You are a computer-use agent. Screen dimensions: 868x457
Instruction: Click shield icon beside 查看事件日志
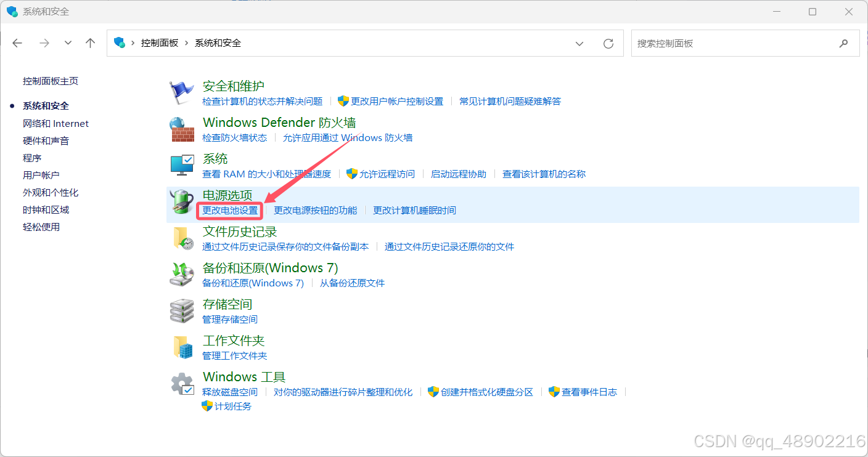[554, 392]
